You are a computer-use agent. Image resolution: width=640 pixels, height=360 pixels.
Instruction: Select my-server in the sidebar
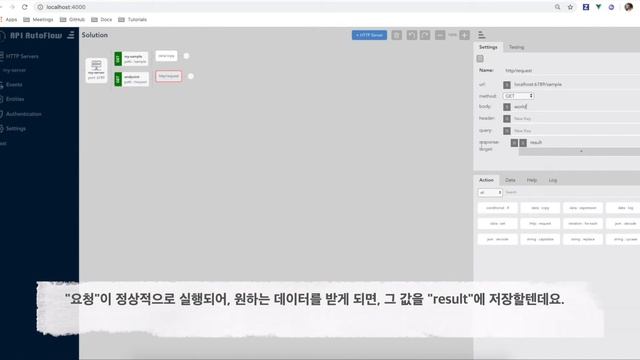click(14, 70)
